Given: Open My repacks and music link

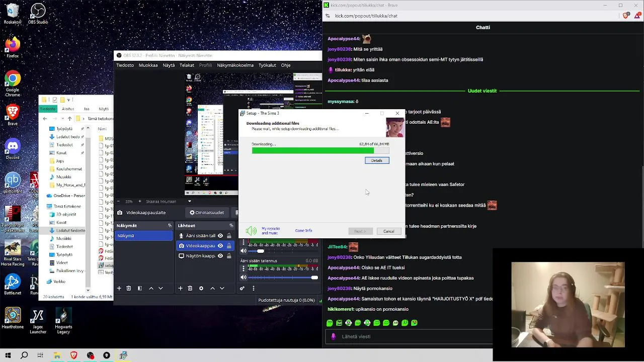Looking at the screenshot, I should pyautogui.click(x=271, y=231).
